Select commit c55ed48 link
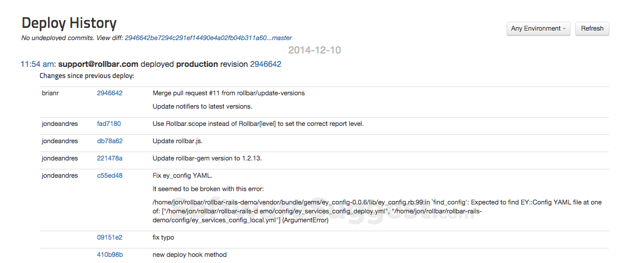The image size is (644, 263). coord(109,176)
